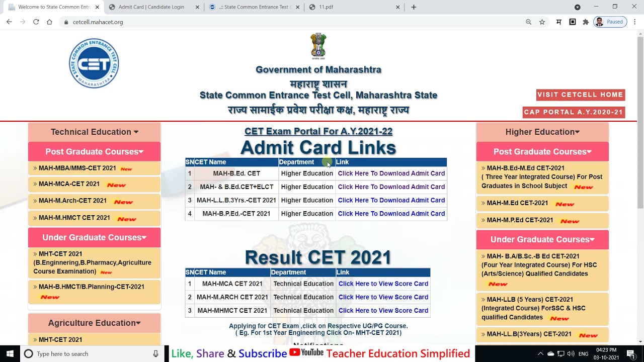Viewport: 644px width, 362px height.
Task: Click the Windows Start button
Action: [10, 354]
